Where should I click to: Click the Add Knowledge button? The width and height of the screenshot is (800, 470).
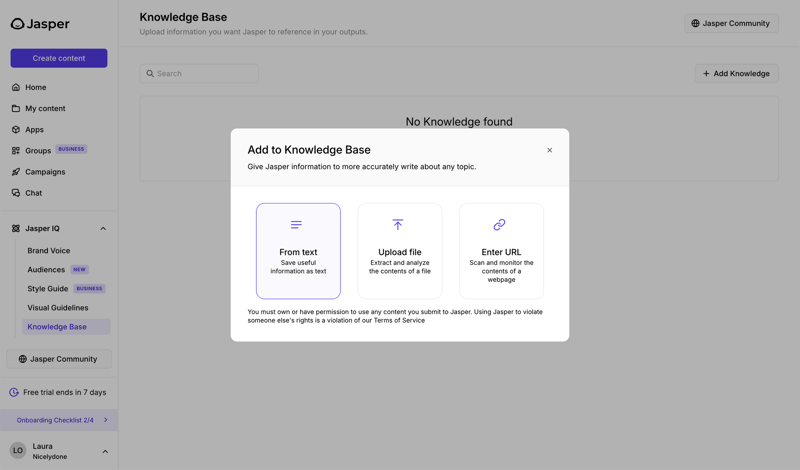736,73
